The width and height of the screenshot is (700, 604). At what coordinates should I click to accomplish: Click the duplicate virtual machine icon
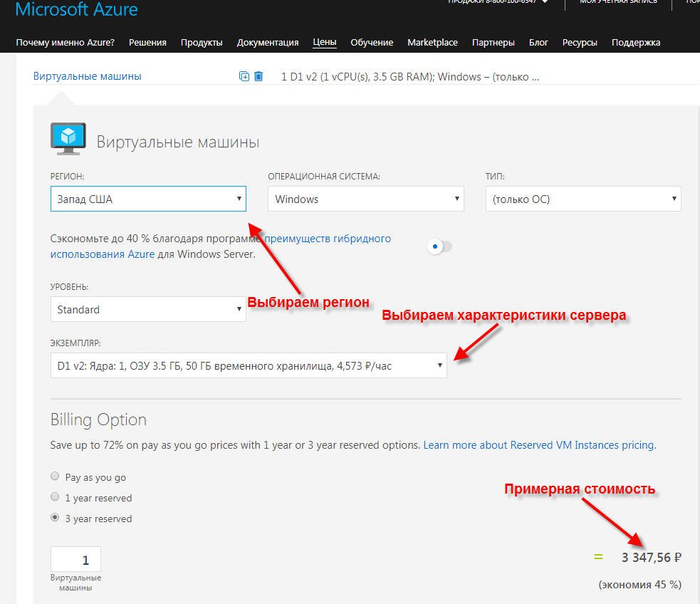(244, 76)
